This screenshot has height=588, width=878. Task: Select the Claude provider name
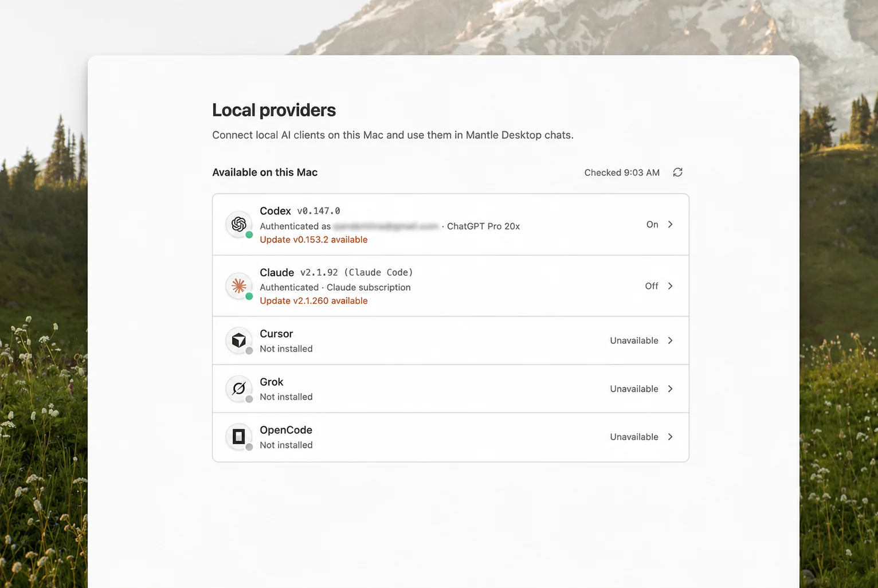click(277, 272)
